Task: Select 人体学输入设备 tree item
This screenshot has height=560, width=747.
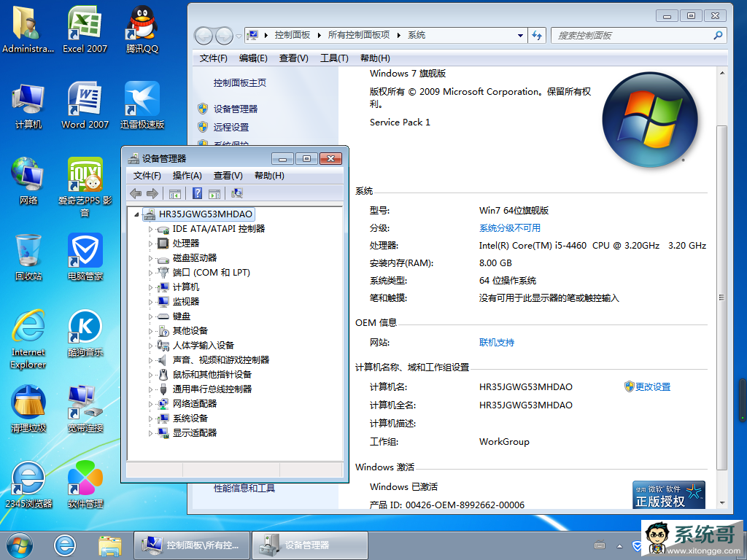Action: click(x=204, y=345)
